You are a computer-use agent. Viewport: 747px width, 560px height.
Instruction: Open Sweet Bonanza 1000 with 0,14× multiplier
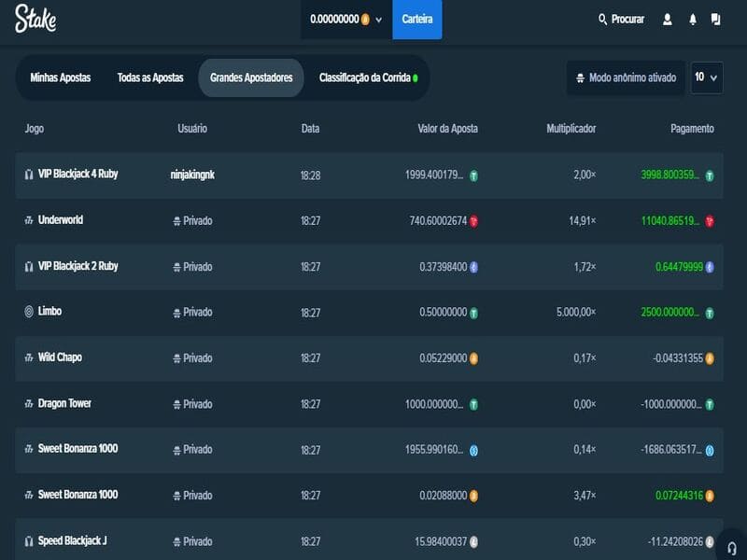click(x=78, y=449)
